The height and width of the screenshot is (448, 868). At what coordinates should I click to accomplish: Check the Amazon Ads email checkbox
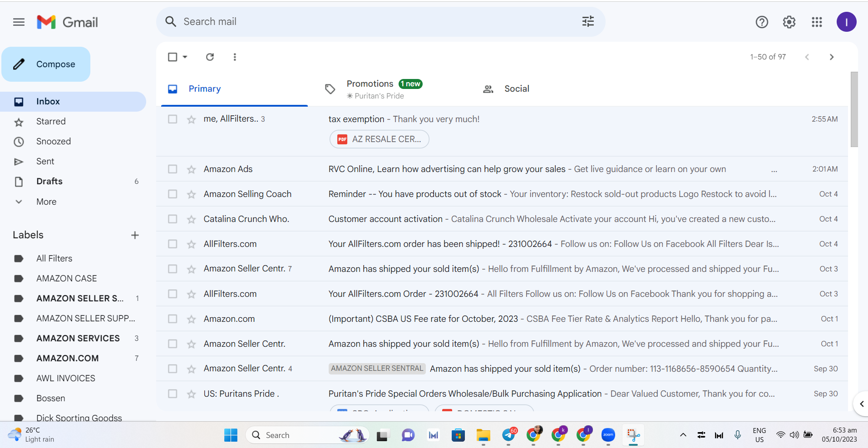pyautogui.click(x=173, y=169)
